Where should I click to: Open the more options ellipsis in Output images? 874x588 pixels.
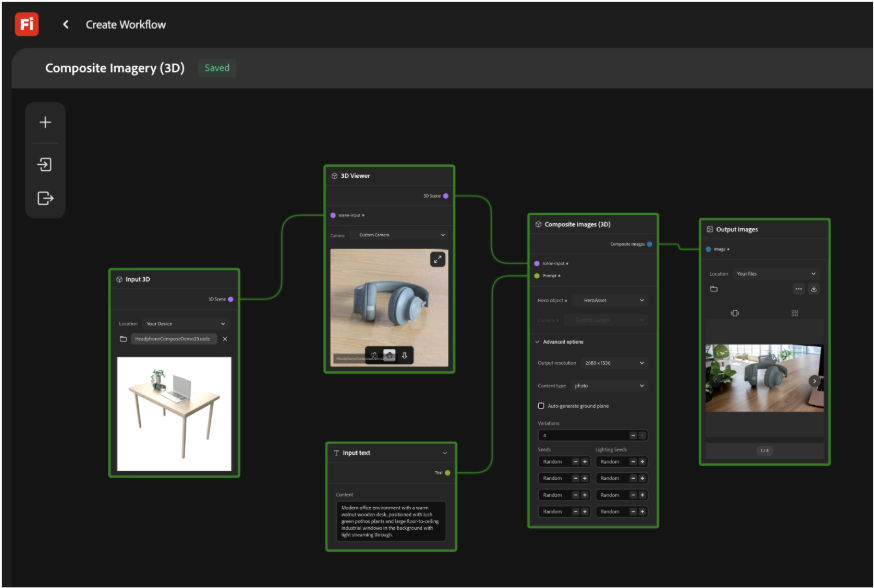[x=798, y=289]
